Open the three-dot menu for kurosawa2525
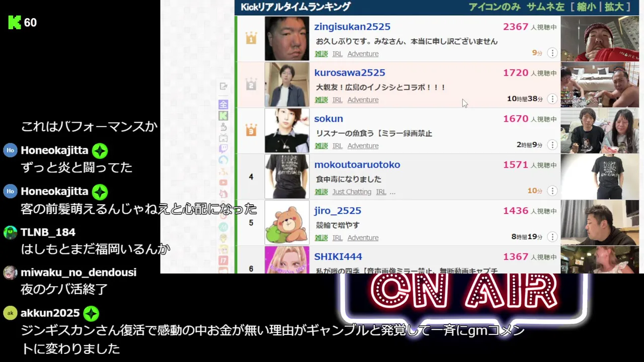 coord(552,99)
